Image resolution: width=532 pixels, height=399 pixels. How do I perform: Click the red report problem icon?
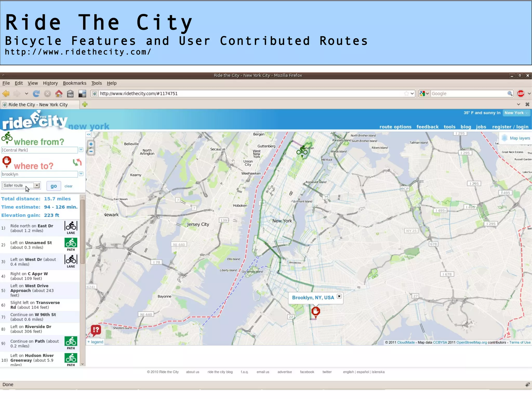pos(96,330)
